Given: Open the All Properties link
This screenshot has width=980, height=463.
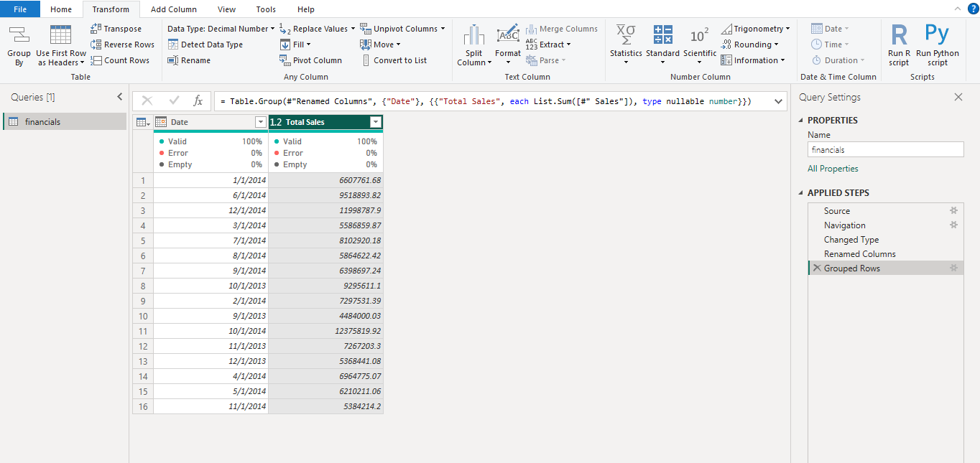Looking at the screenshot, I should point(833,169).
